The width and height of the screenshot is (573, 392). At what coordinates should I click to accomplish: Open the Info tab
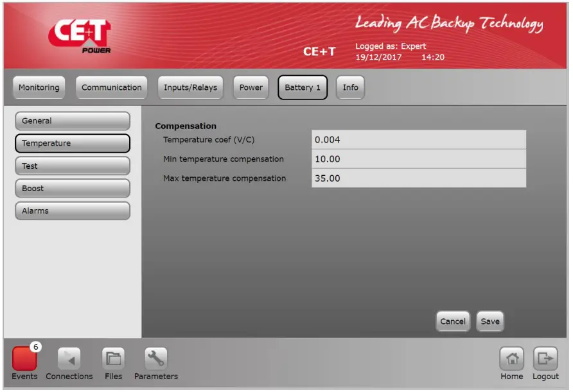pyautogui.click(x=351, y=88)
